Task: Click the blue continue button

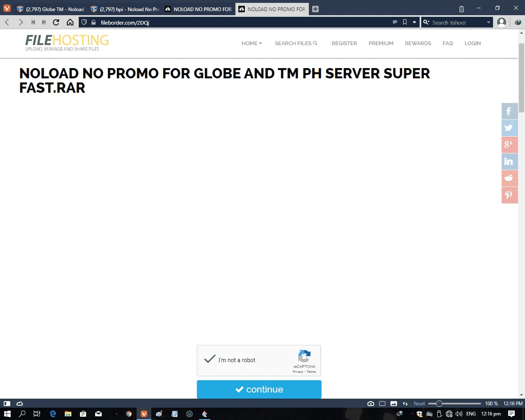Action: 259,389
